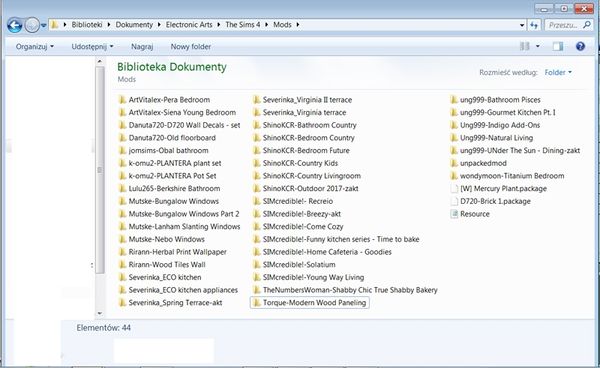Click the navigation pane scroll-up arrow
Screen dimensions: 600x368
[x=100, y=61]
